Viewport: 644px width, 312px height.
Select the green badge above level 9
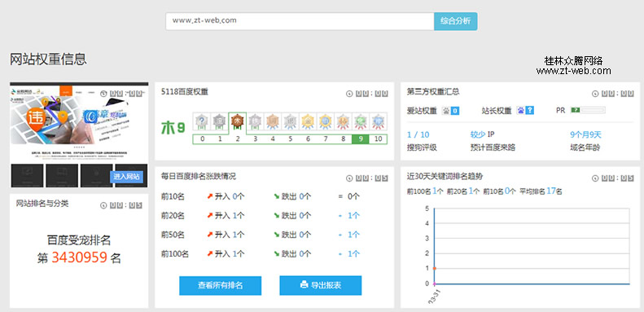click(361, 121)
